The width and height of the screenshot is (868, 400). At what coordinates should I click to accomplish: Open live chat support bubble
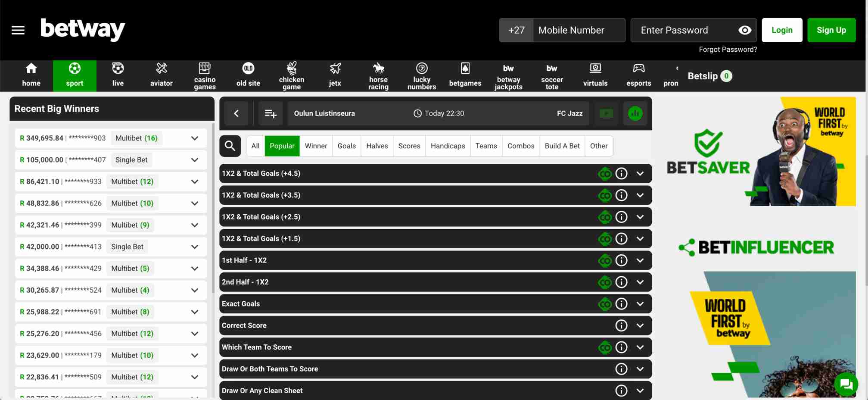click(846, 384)
